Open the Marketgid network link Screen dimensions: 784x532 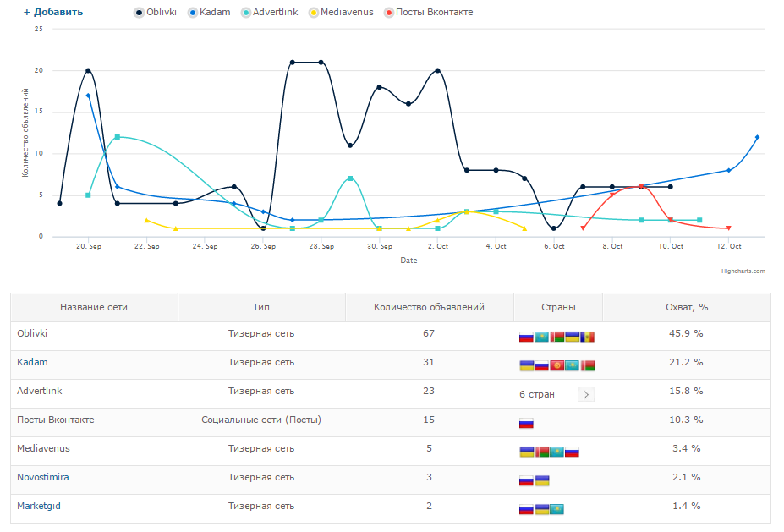(x=39, y=506)
